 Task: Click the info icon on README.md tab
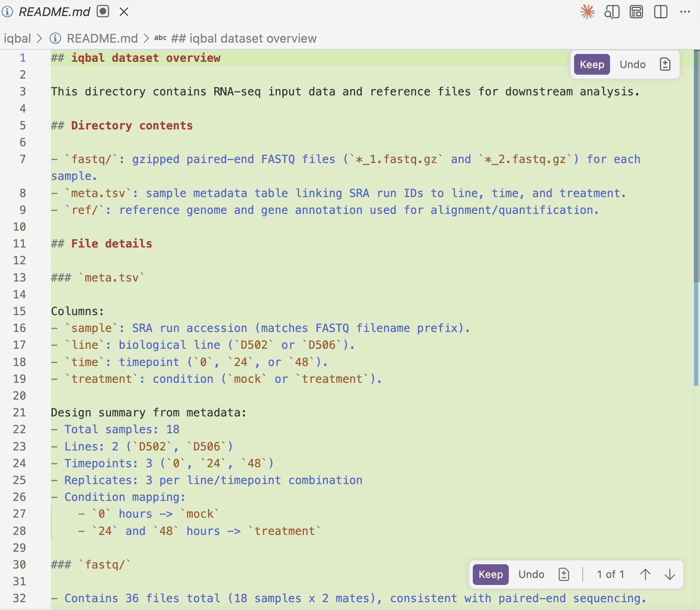7,12
